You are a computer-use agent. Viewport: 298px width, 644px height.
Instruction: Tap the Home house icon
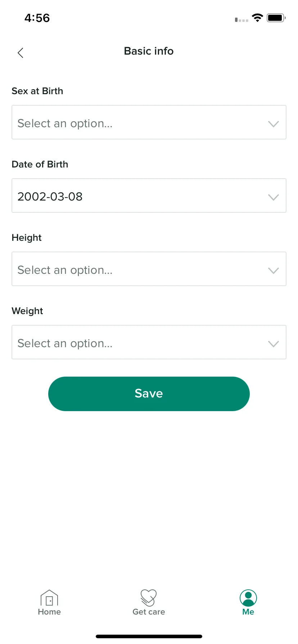pyautogui.click(x=49, y=598)
